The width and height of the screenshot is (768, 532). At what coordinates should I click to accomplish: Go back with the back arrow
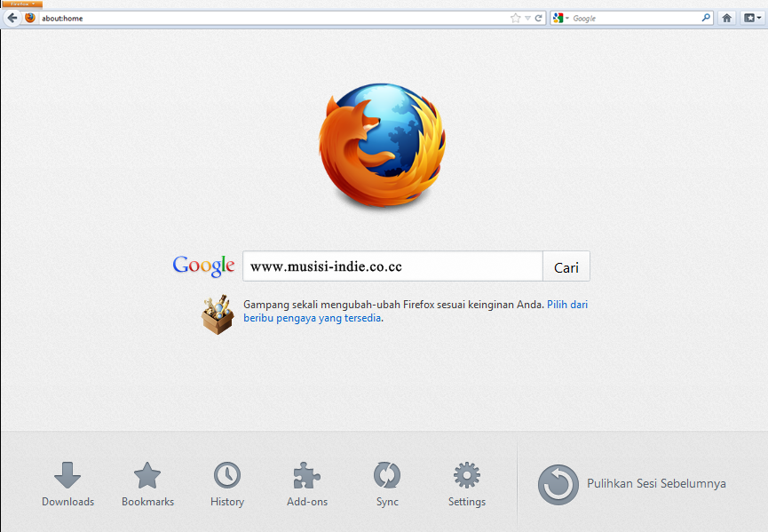[12, 18]
